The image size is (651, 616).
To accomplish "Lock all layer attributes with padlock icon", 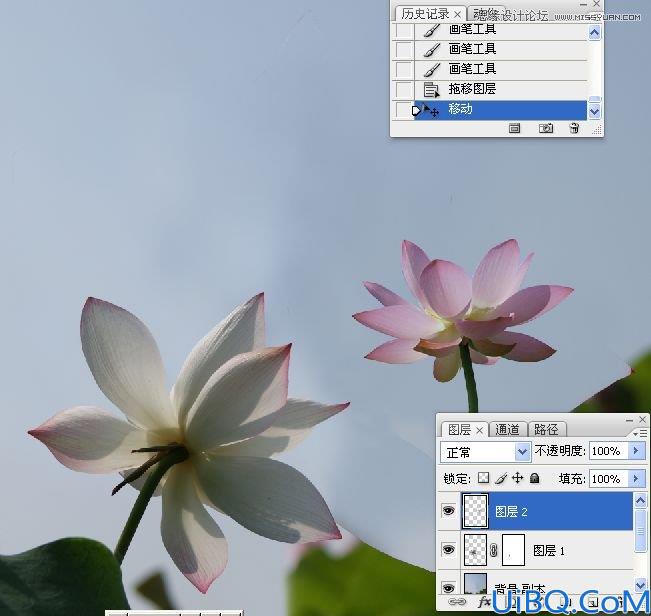I will [x=535, y=478].
